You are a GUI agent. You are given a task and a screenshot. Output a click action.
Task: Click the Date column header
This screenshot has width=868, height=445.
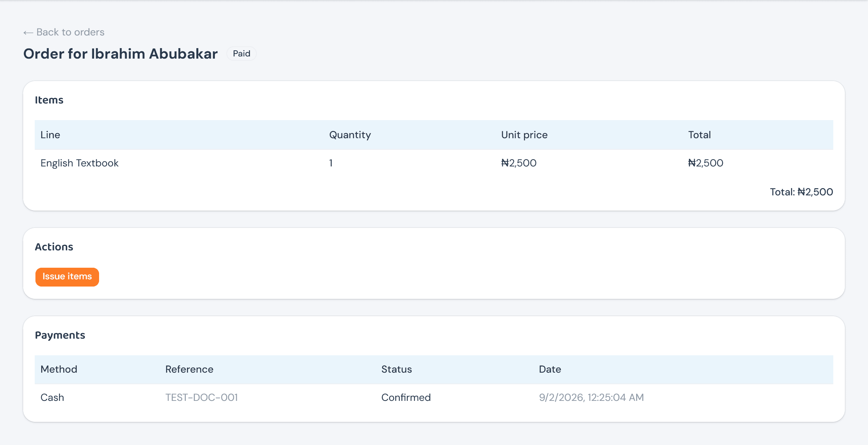click(550, 369)
